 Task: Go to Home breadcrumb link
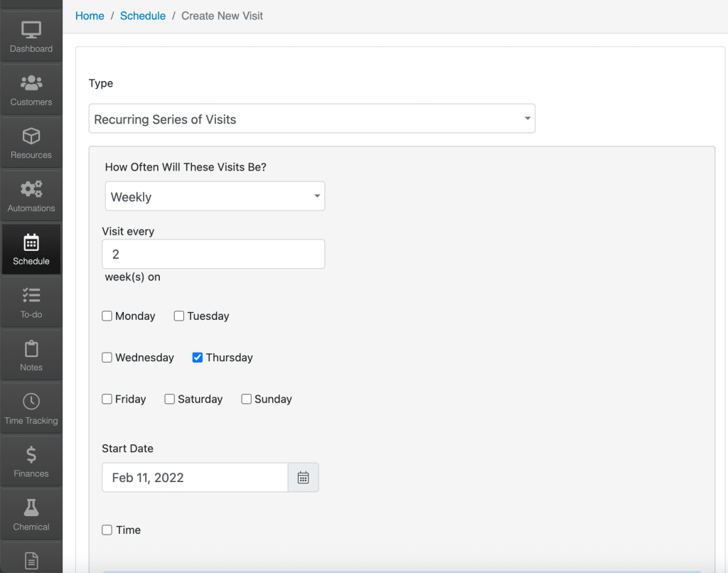90,16
